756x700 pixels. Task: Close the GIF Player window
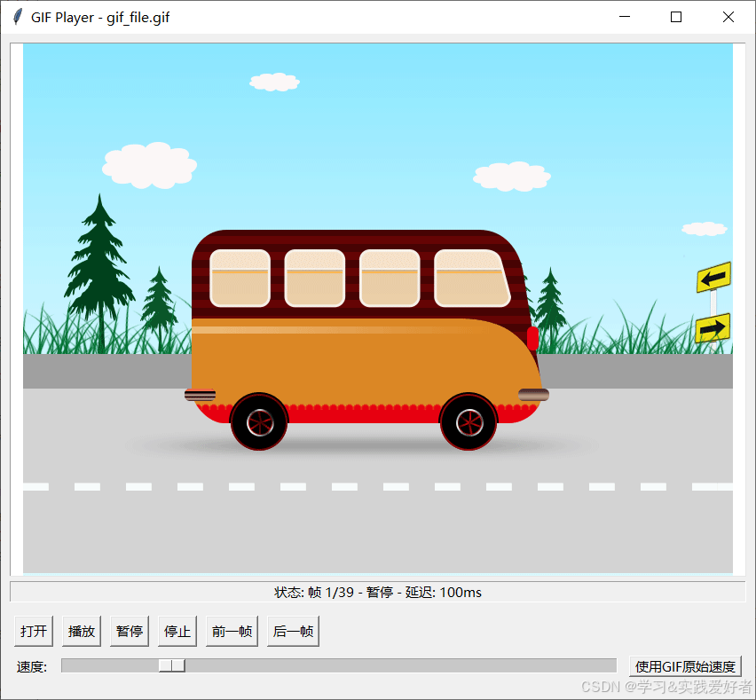[x=728, y=17]
